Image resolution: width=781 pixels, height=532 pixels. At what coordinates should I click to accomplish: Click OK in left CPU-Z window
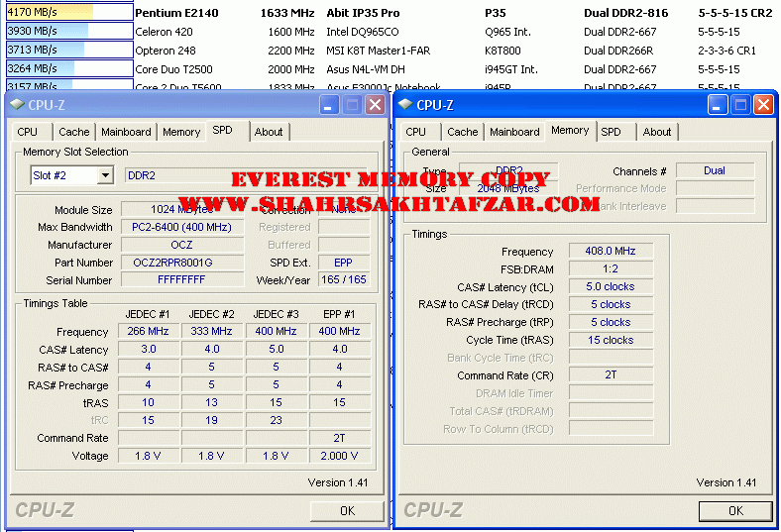(x=347, y=511)
